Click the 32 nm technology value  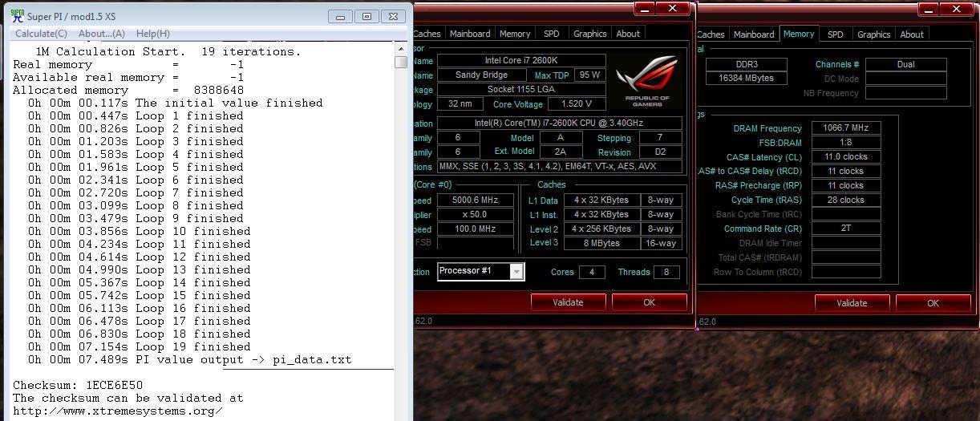460,103
